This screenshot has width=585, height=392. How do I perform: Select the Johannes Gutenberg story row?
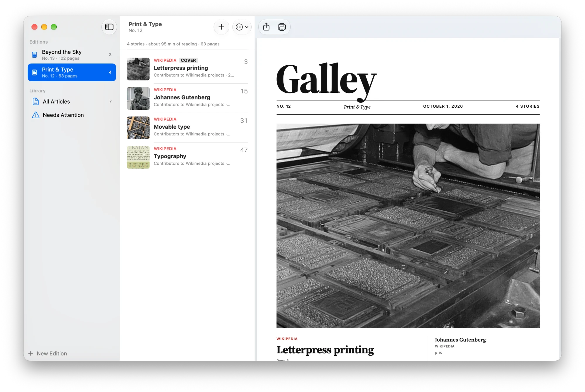pyautogui.click(x=187, y=98)
